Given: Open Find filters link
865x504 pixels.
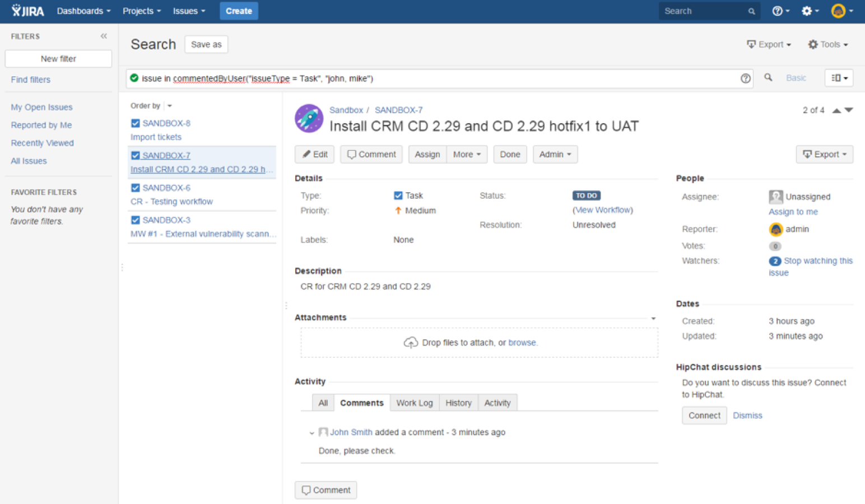Looking at the screenshot, I should (x=31, y=80).
